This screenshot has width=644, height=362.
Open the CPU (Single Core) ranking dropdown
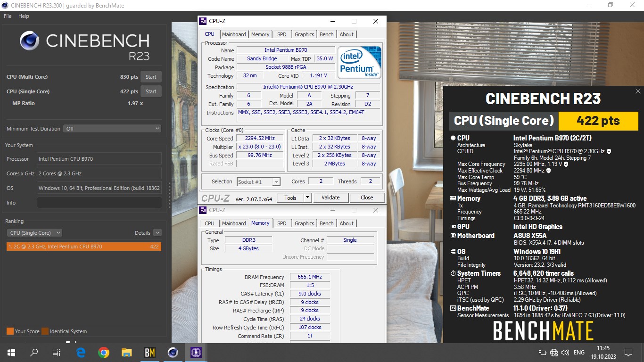35,233
